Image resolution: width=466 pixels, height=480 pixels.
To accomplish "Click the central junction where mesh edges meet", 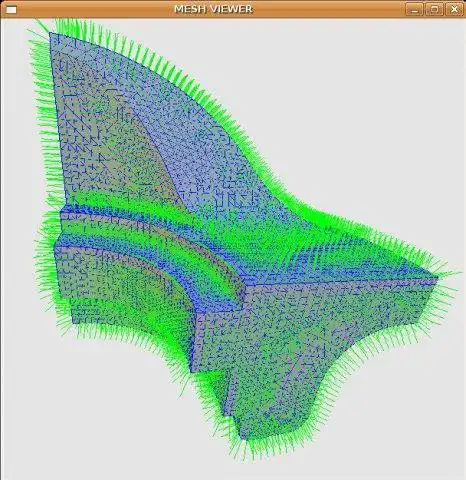I will pos(246,286).
